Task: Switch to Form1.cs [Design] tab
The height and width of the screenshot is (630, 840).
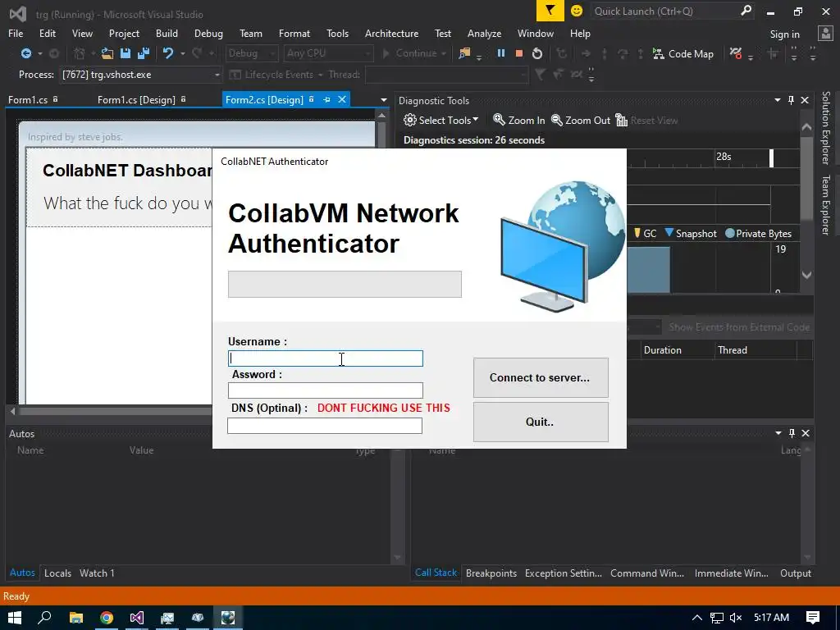Action: 136,99
